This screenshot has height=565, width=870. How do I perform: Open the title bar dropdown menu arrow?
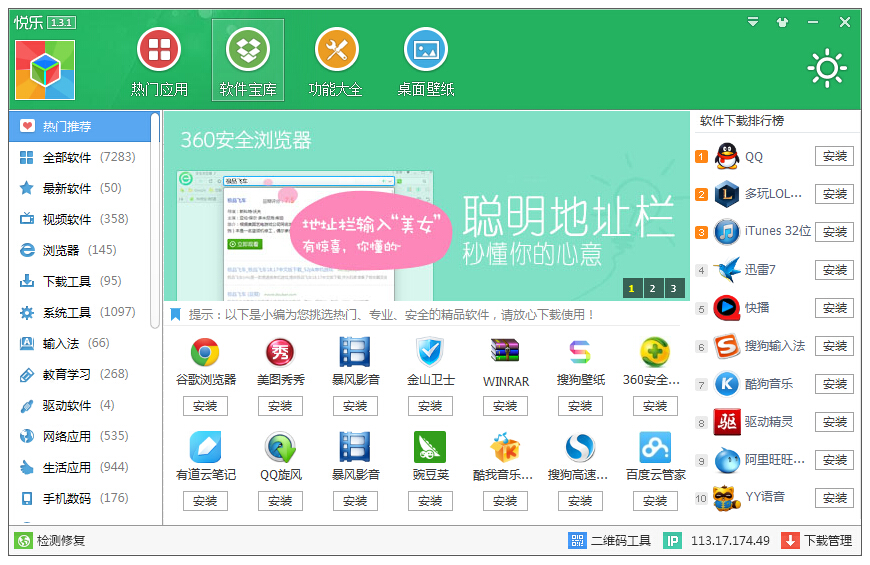753,22
